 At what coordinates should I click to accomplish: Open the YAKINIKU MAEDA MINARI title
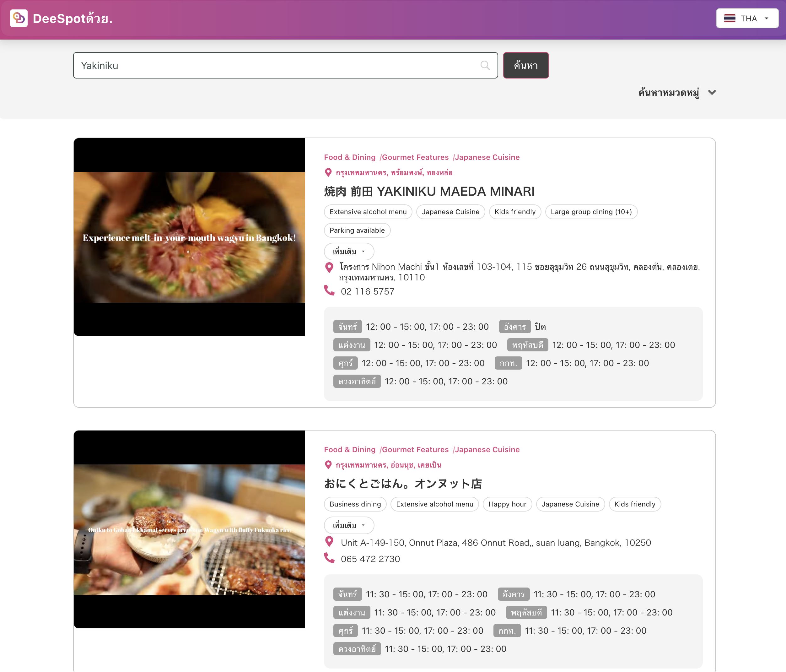point(429,192)
